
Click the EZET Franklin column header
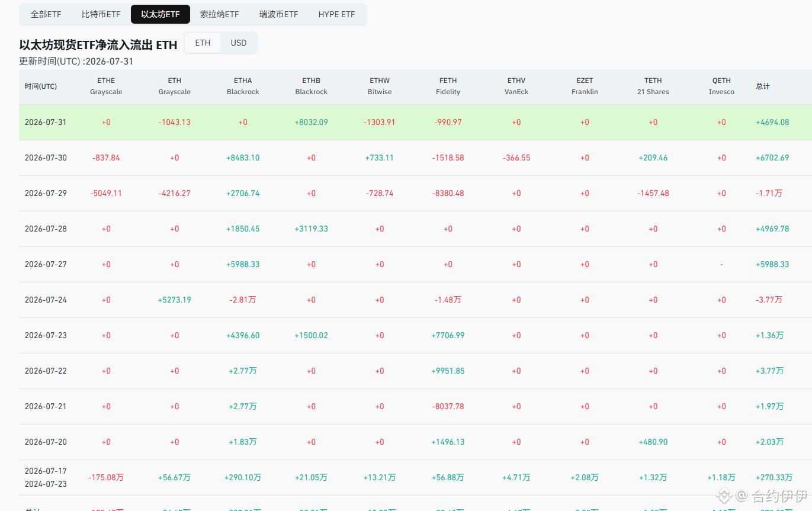coord(585,86)
